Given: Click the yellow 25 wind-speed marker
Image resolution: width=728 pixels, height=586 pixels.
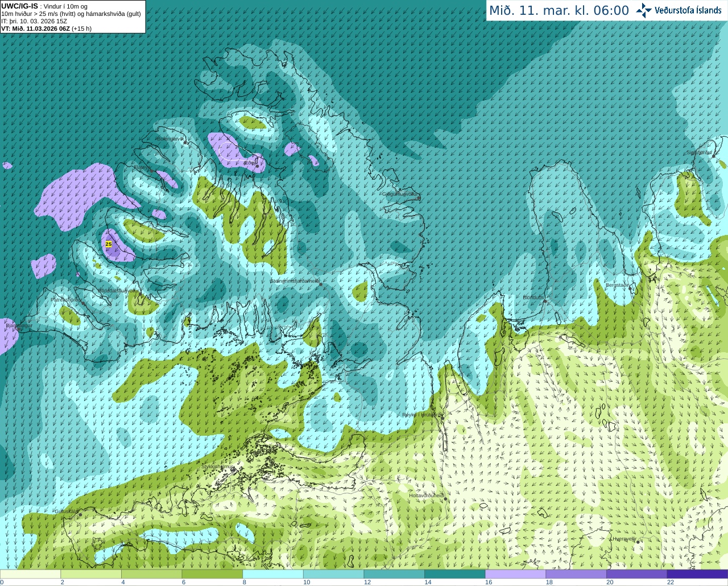Looking at the screenshot, I should tap(109, 244).
